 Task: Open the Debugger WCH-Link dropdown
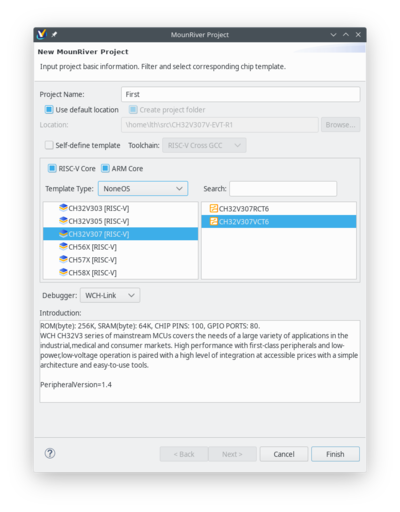pos(110,295)
